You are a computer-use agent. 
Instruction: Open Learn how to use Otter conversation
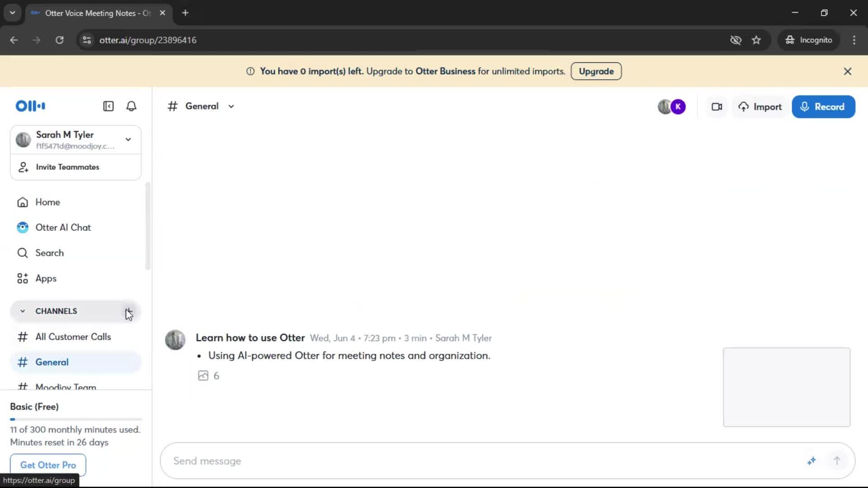click(250, 338)
